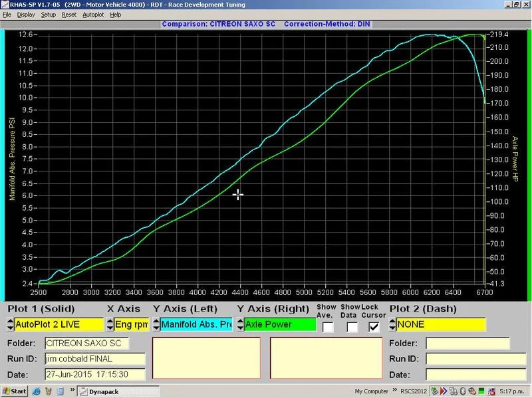Click the red-blue arrow tray icon

tap(444, 391)
